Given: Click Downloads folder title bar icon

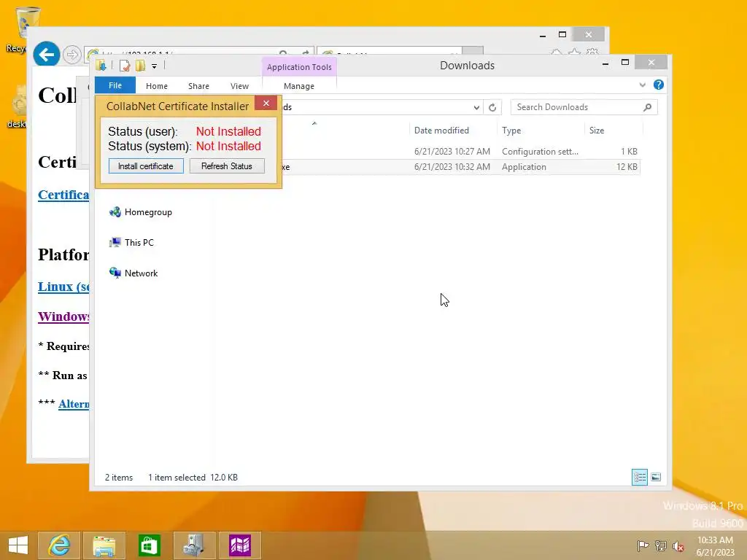Looking at the screenshot, I should coord(101,66).
